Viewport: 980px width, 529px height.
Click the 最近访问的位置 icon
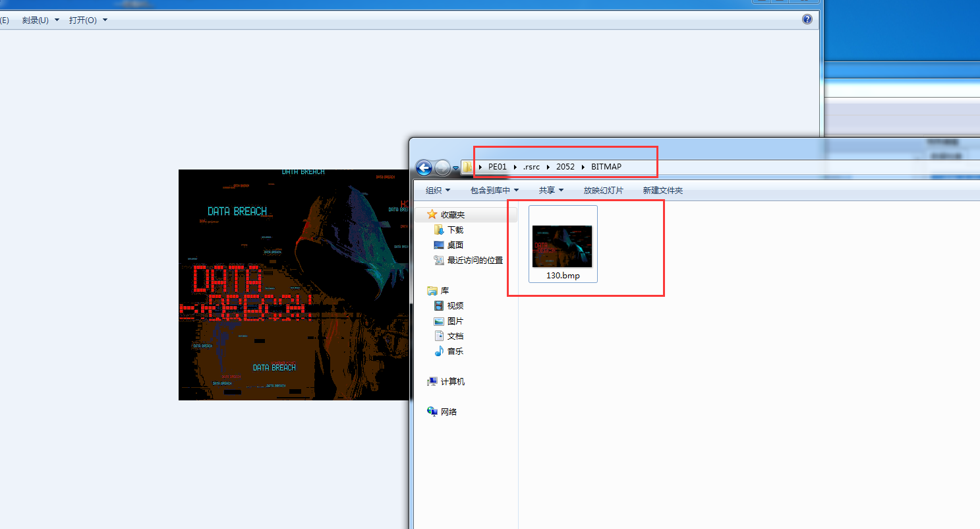click(x=439, y=260)
